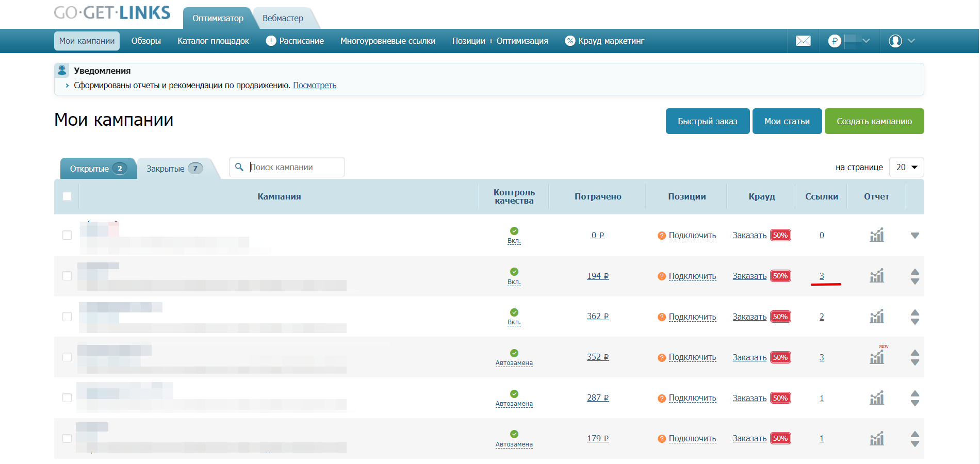Open report chart for 0 ₽ campaign
Viewport: 980px width, 464px height.
point(877,235)
